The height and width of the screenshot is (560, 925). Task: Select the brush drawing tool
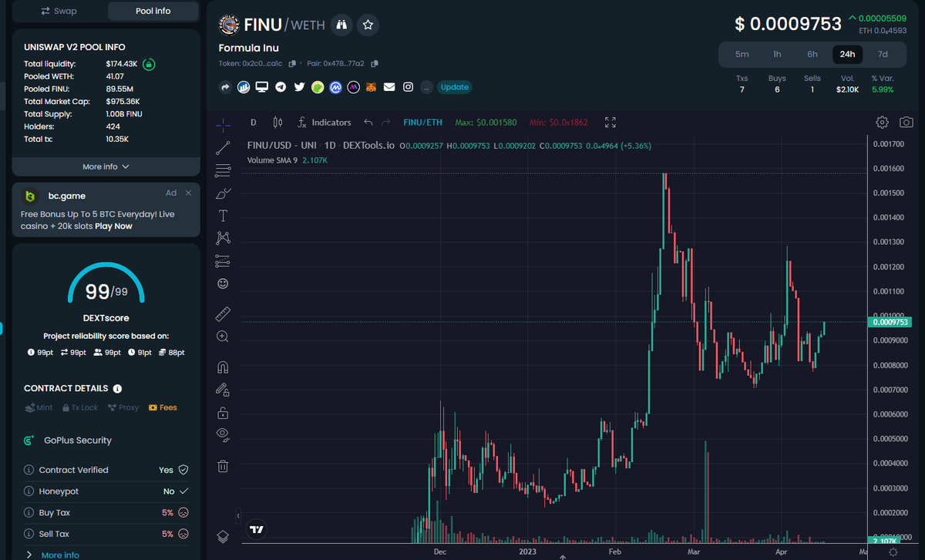click(x=223, y=193)
